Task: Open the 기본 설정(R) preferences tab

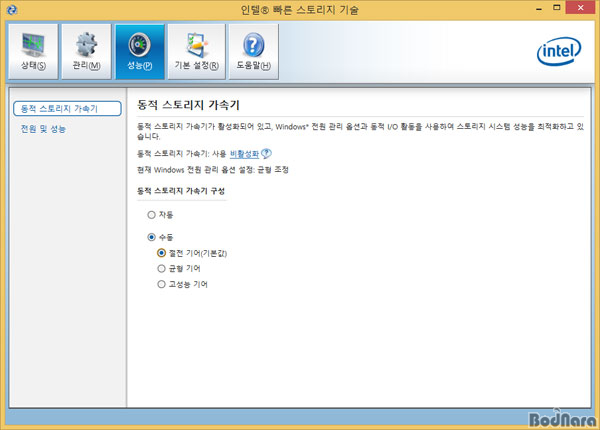Action: (197, 52)
